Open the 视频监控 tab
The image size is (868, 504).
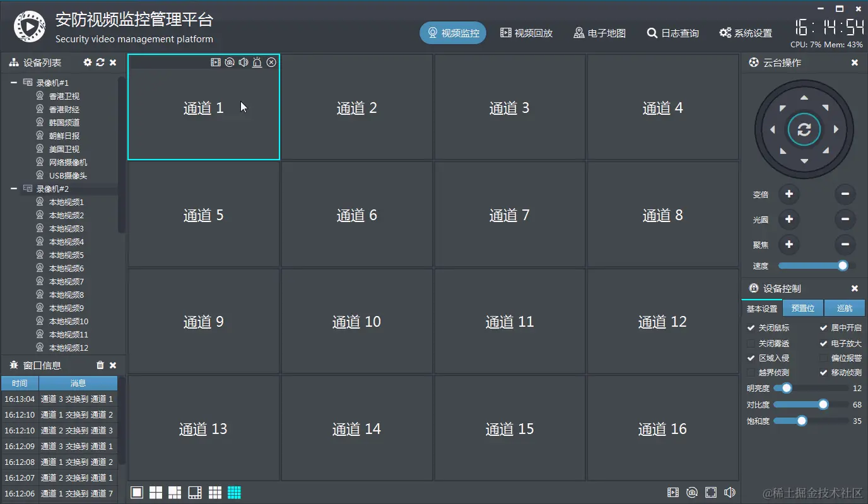coord(453,33)
